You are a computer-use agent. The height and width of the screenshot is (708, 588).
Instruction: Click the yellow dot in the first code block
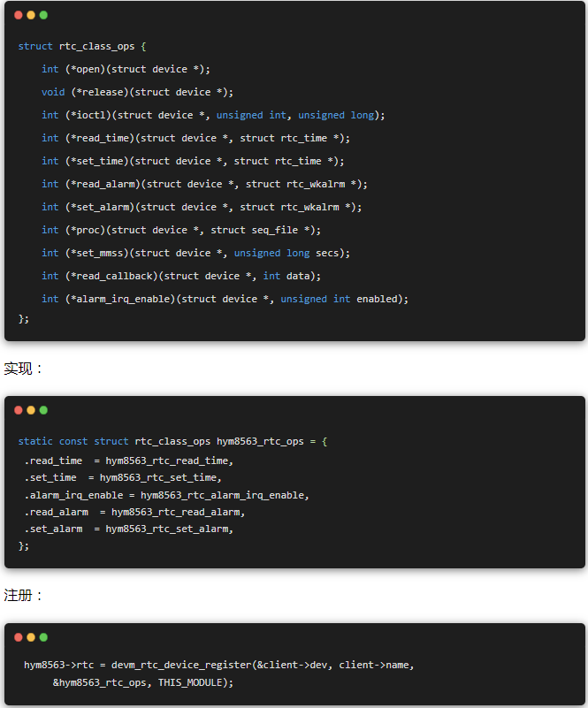31,15
